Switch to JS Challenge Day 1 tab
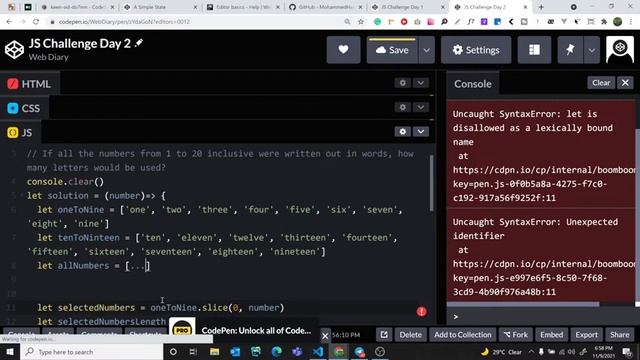 pyautogui.click(x=408, y=7)
